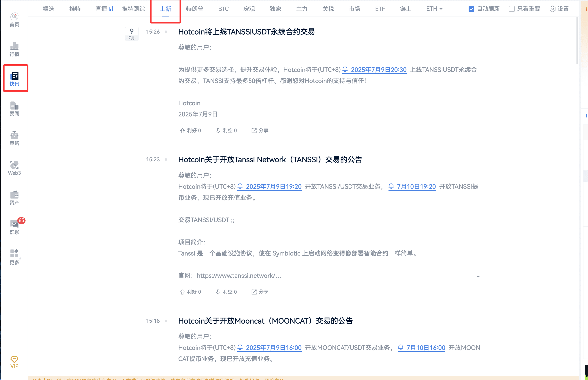Image resolution: width=588 pixels, height=380 pixels.
Task: Switch to the 独家 tab
Action: pyautogui.click(x=275, y=9)
